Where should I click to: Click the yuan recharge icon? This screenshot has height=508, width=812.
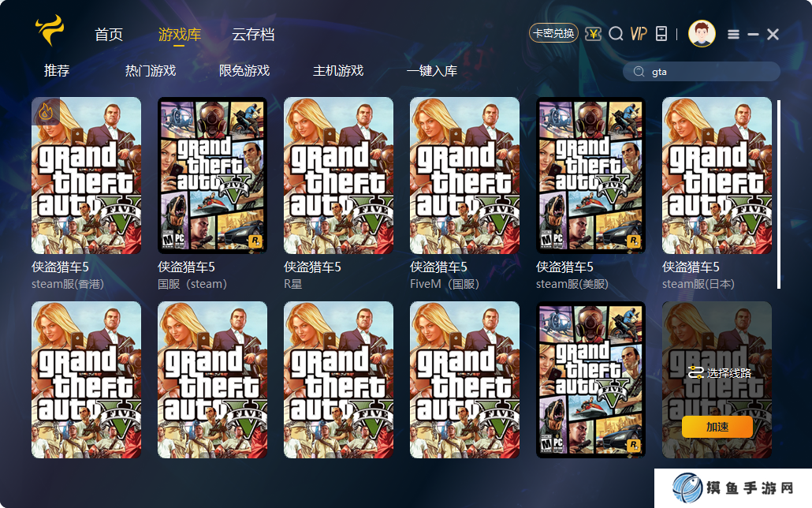(x=593, y=34)
